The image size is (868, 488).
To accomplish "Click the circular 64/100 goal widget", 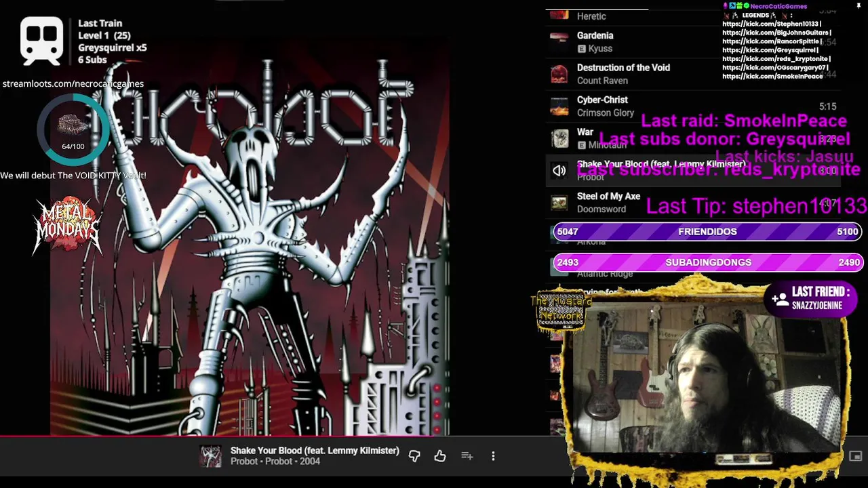I will (73, 129).
